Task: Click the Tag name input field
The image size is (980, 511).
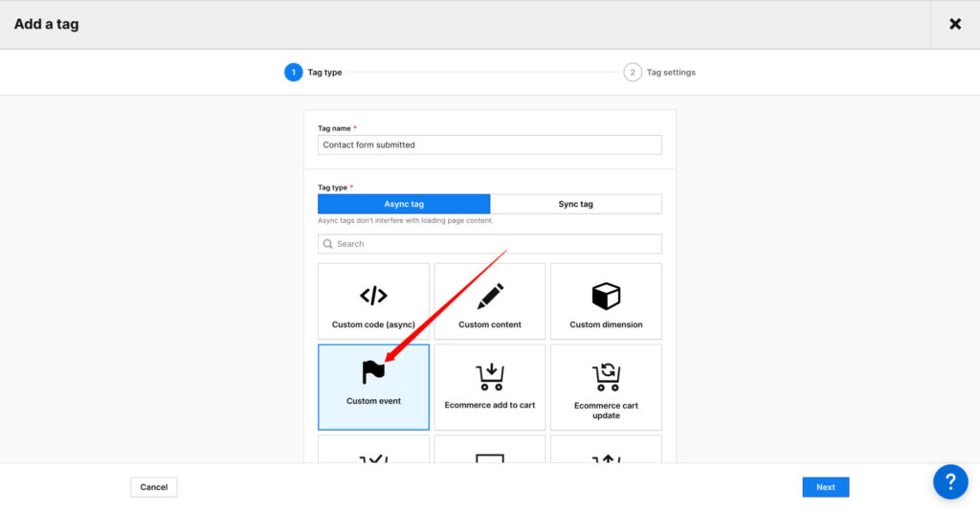Action: pyautogui.click(x=489, y=144)
